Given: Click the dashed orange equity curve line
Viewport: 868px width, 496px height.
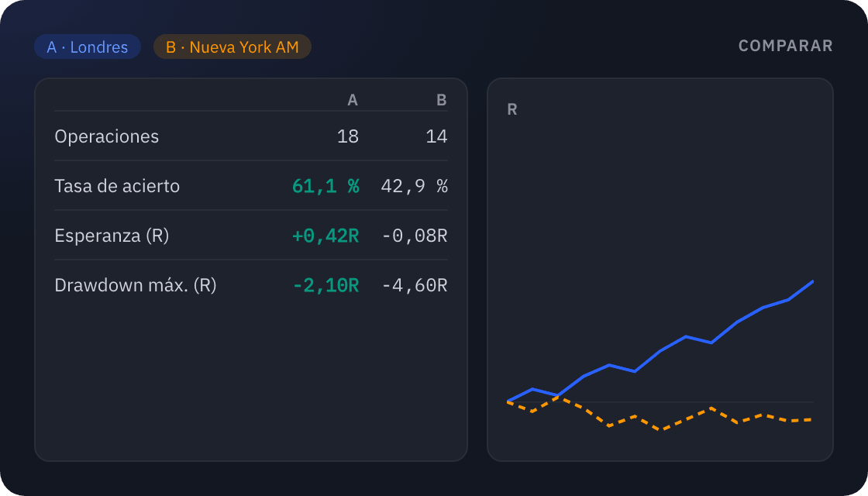Looking at the screenshot, I should click(x=660, y=429).
